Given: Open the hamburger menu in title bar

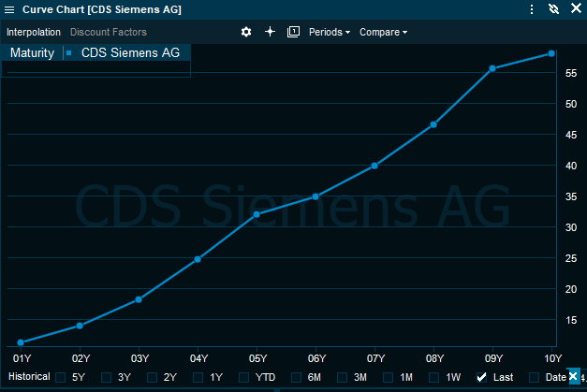Looking at the screenshot, I should 9,9.
